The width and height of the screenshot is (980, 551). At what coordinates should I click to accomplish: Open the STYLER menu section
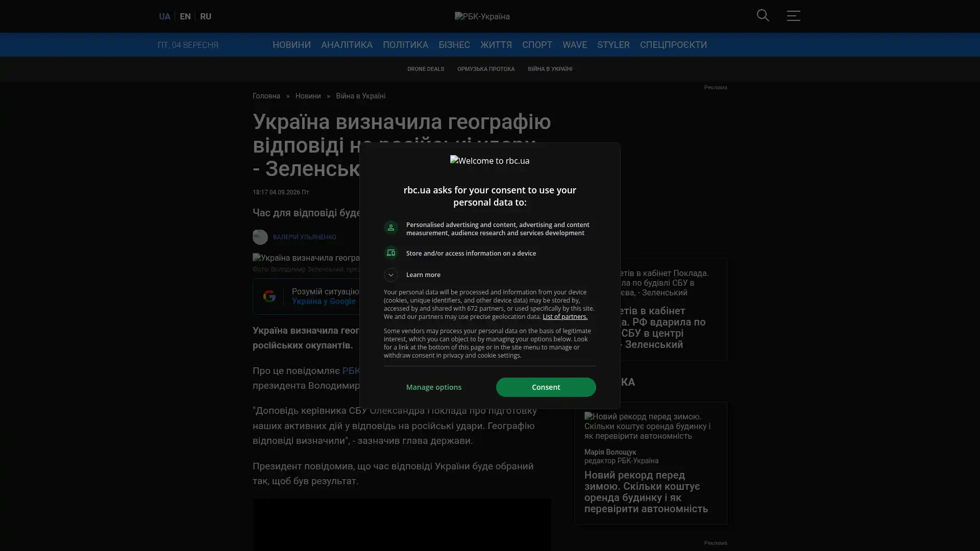pos(614,45)
